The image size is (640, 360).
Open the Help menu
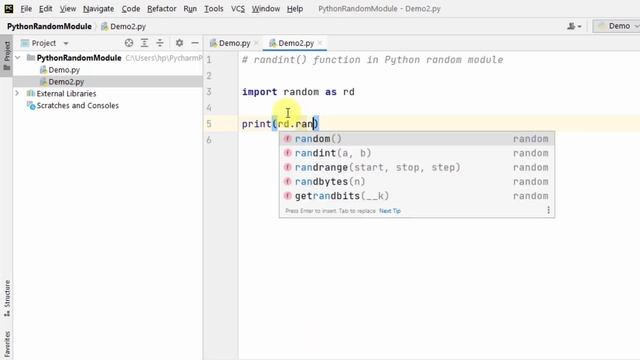pyautogui.click(x=294, y=9)
